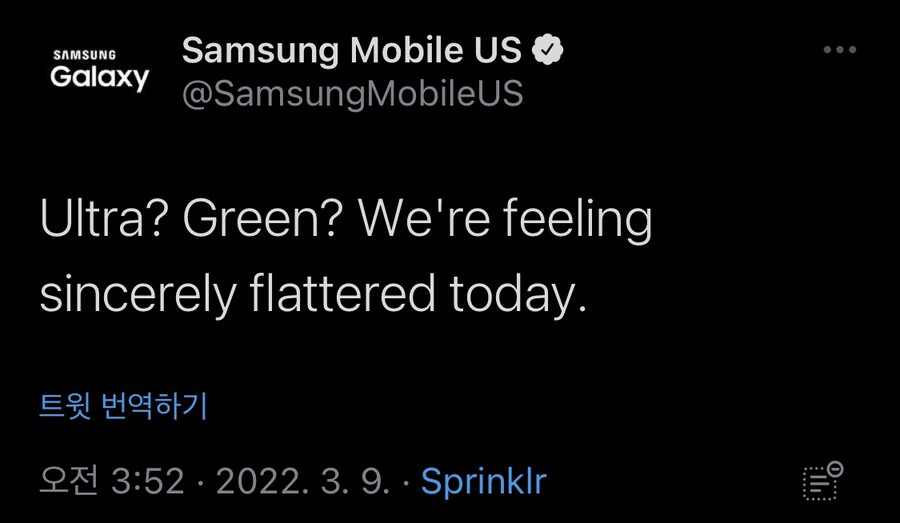
Task: Click the tweet line 'sincerely flattered today.'
Action: tap(313, 293)
